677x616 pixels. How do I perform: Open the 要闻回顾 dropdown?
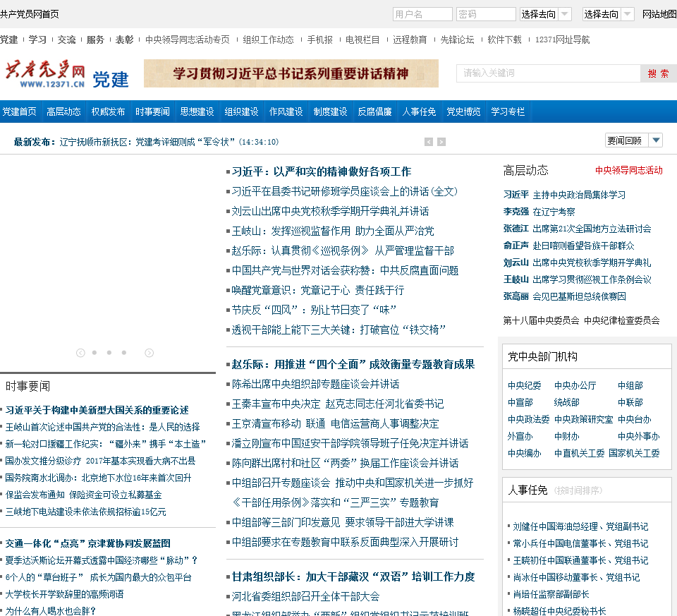(x=634, y=140)
